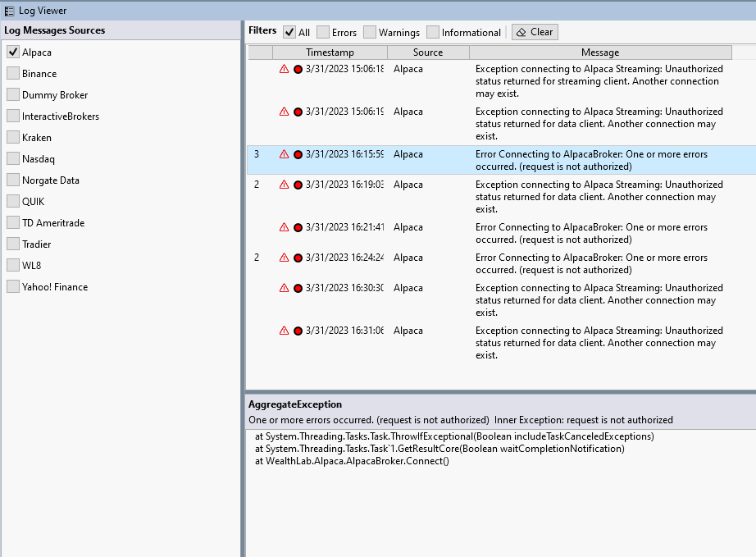The image size is (756, 557).
Task: Uncheck the Alpaca source checkbox
Action: [13, 52]
